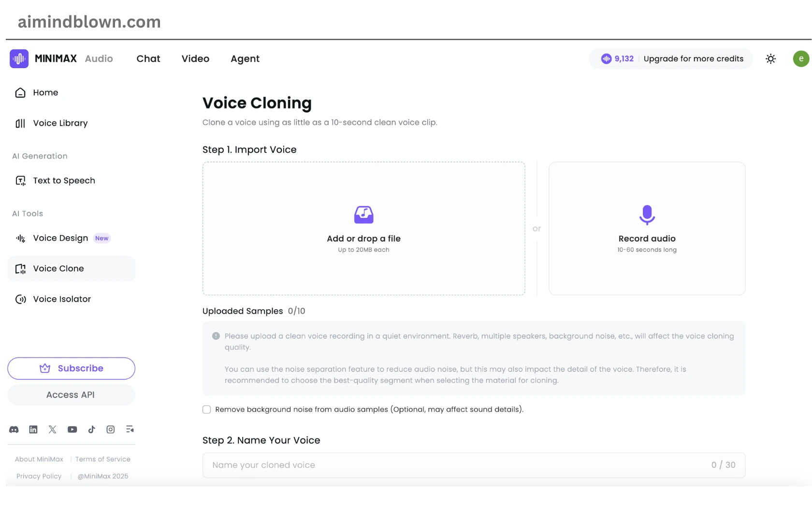Open the X (Twitter) social icon
The image size is (812, 522).
click(53, 430)
